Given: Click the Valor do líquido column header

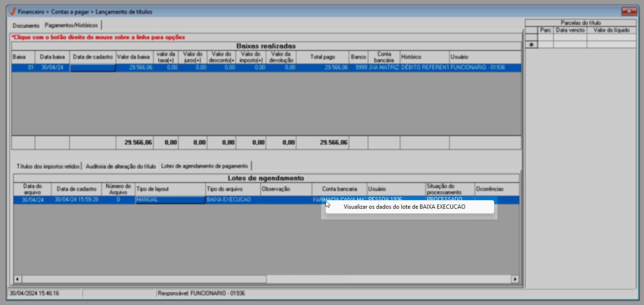Looking at the screenshot, I should (x=611, y=30).
